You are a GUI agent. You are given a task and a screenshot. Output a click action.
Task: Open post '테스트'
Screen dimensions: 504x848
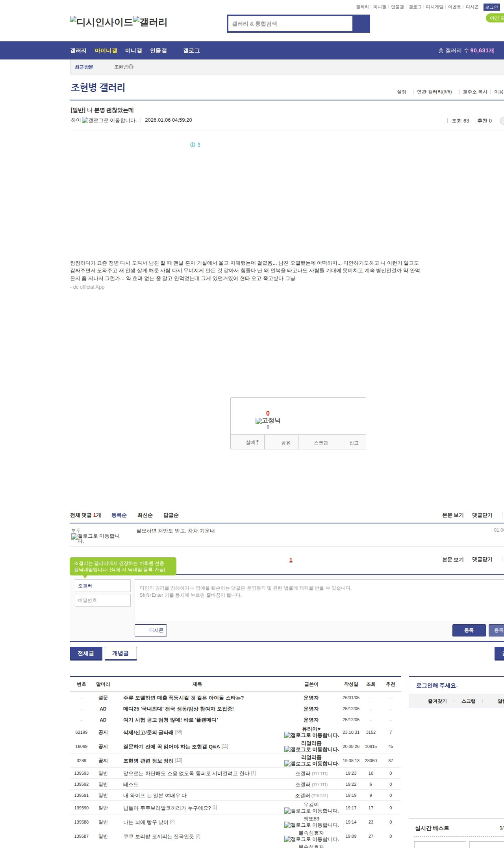(x=131, y=784)
